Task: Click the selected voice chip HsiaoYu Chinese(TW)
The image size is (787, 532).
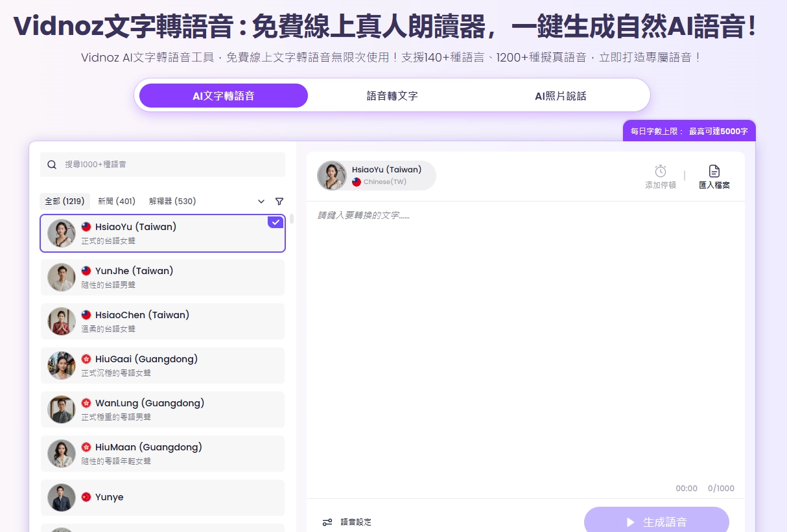Action: pyautogui.click(x=377, y=176)
